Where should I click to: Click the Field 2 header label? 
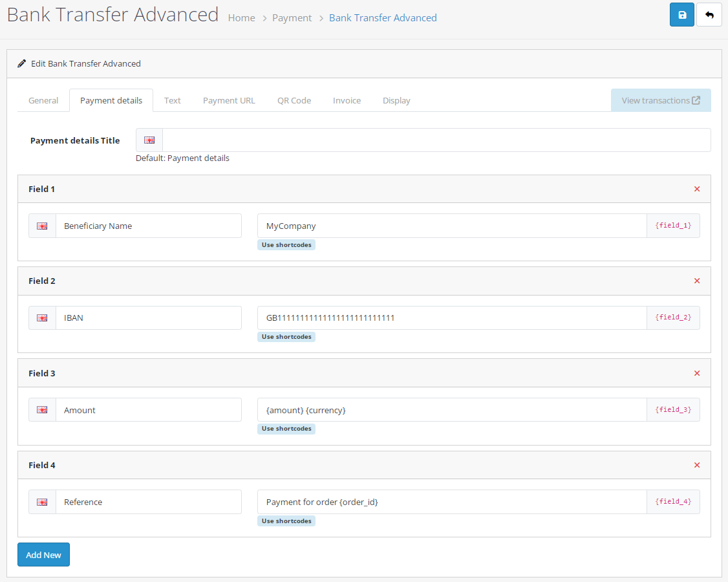[42, 281]
